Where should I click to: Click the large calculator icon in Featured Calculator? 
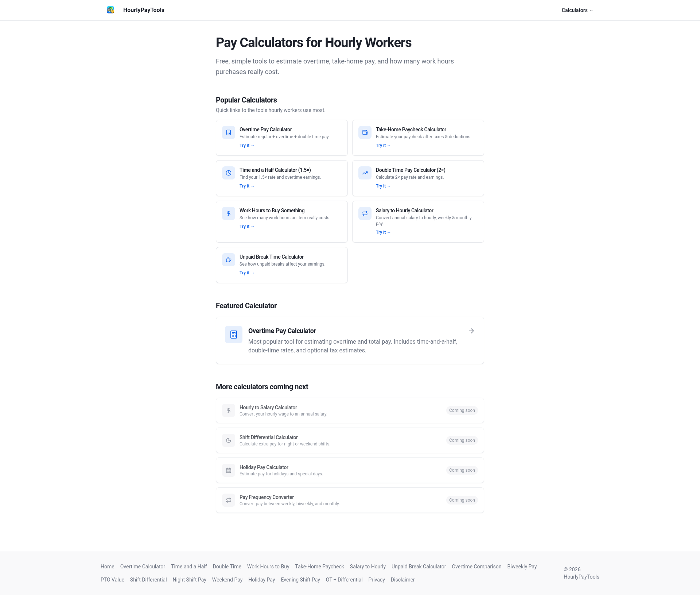tap(234, 335)
